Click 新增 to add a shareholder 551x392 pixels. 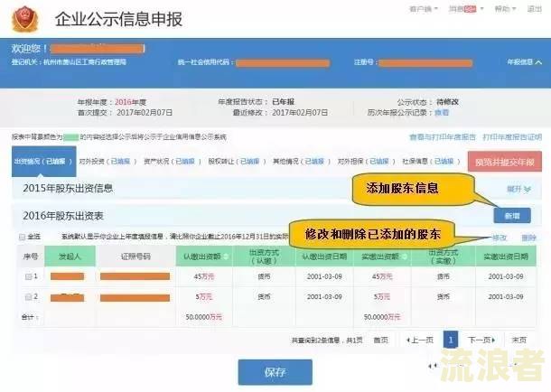(512, 216)
